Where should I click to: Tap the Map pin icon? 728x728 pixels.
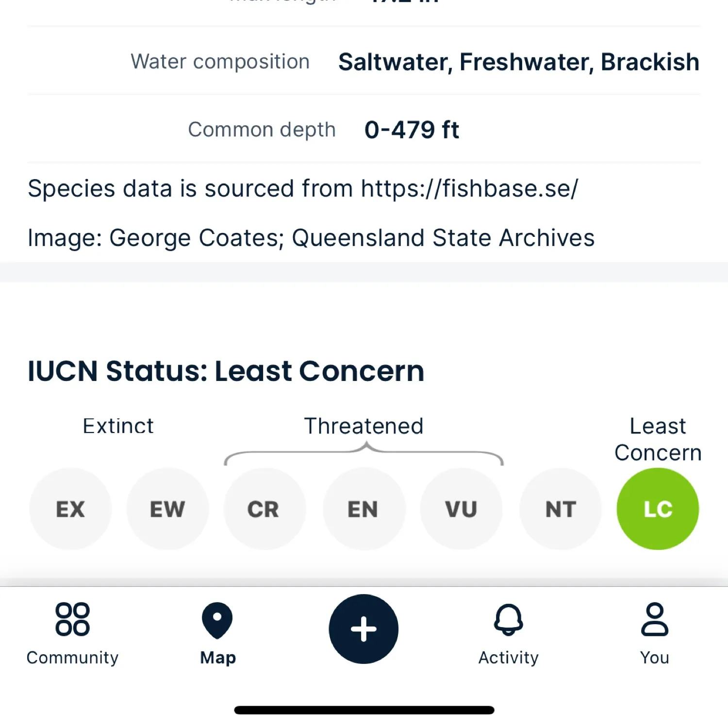217,620
